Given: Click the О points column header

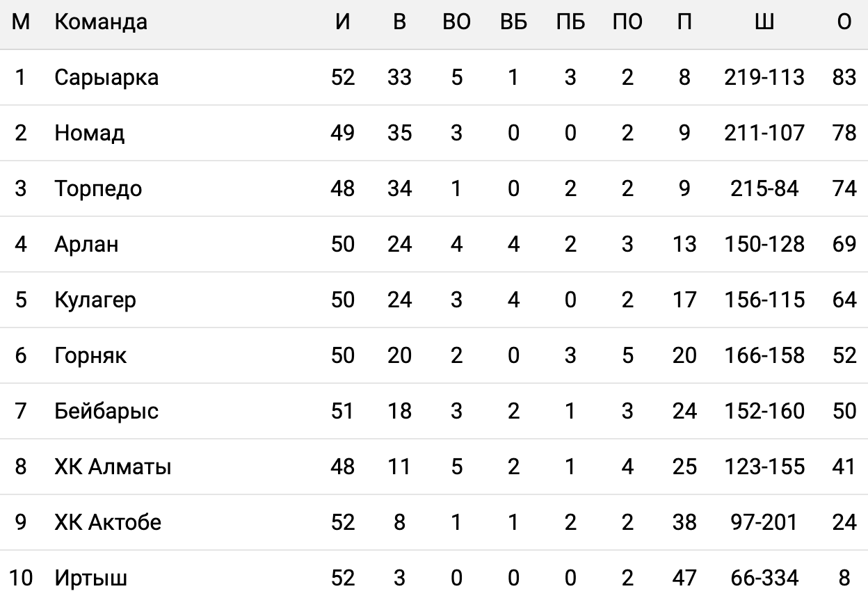Looking at the screenshot, I should (x=844, y=22).
